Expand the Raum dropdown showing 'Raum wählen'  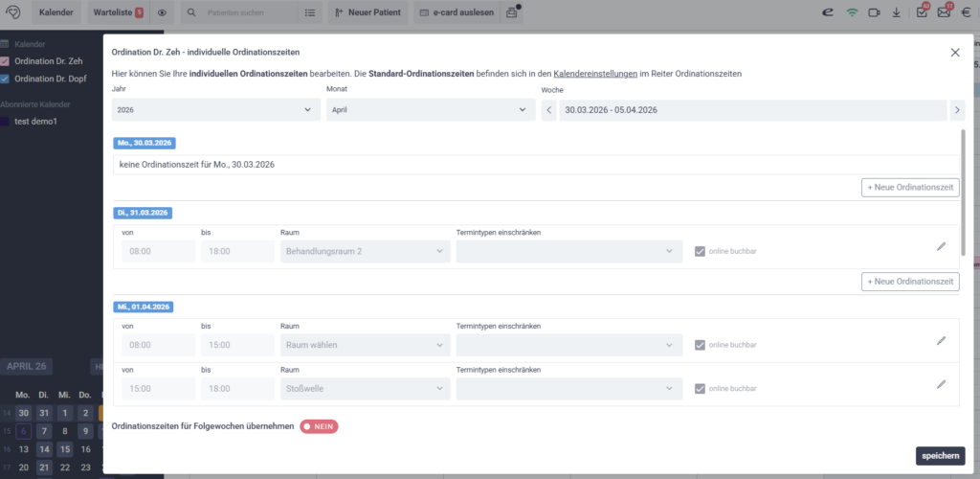(364, 345)
